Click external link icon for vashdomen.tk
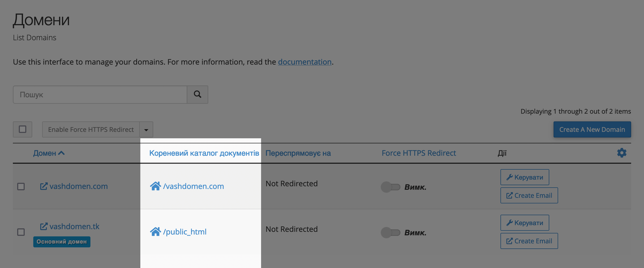 tap(44, 226)
